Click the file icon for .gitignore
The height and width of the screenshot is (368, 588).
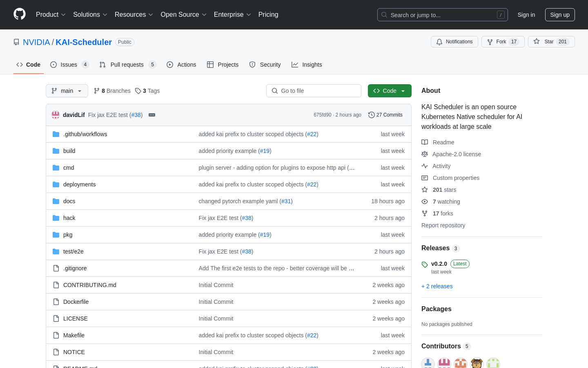pos(56,268)
